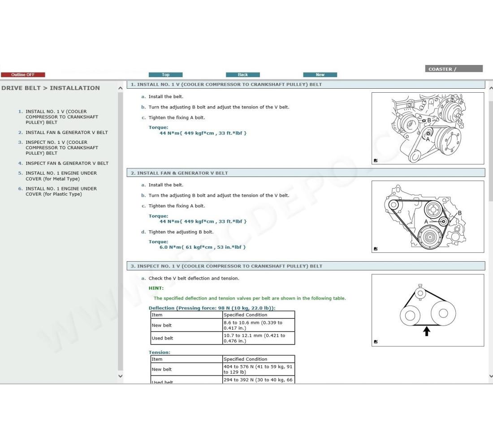Select section 2 'Install the belt' step

click(166, 185)
